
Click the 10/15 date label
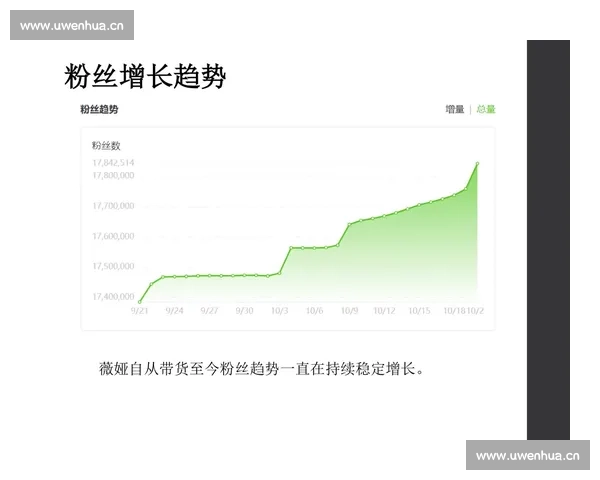point(419,310)
